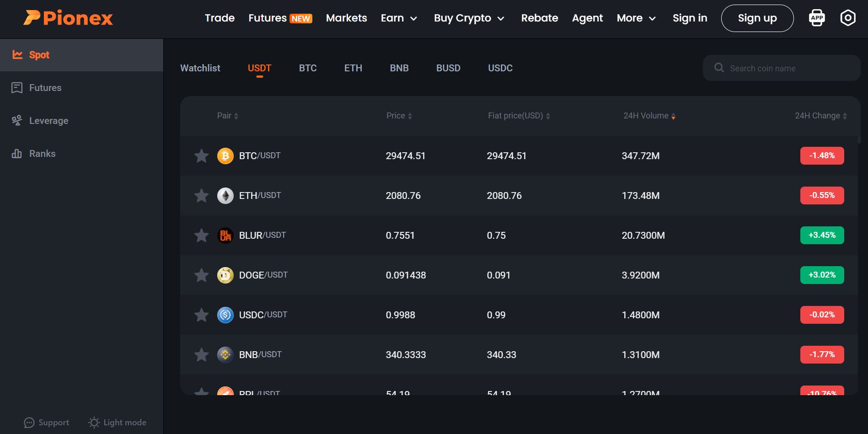Select Ranks in the sidebar
The height and width of the screenshot is (434, 868).
(x=81, y=154)
